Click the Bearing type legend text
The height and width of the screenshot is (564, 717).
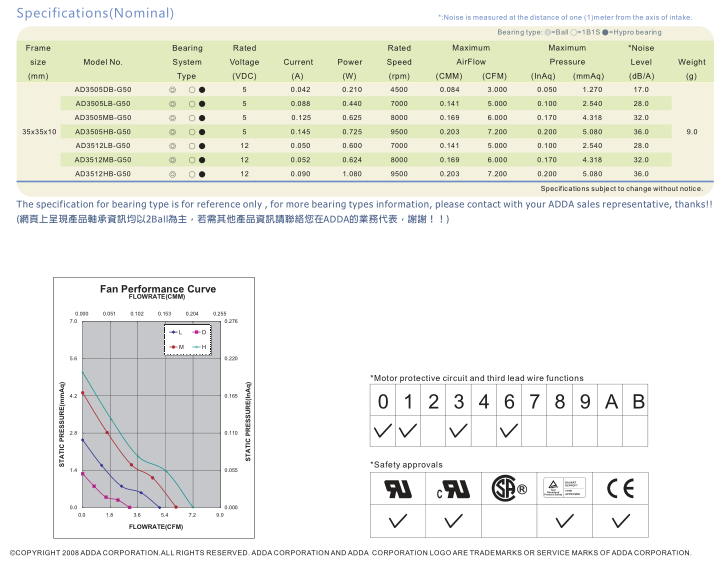tap(579, 32)
